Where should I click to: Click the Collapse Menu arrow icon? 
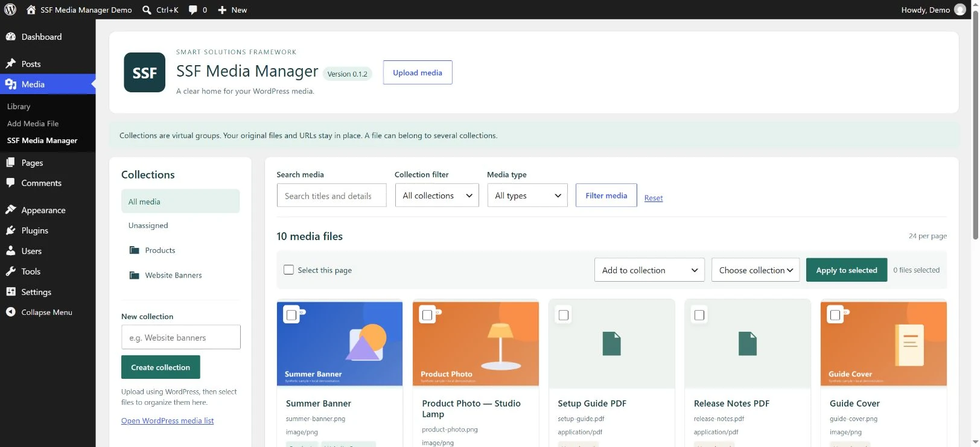[x=10, y=312]
